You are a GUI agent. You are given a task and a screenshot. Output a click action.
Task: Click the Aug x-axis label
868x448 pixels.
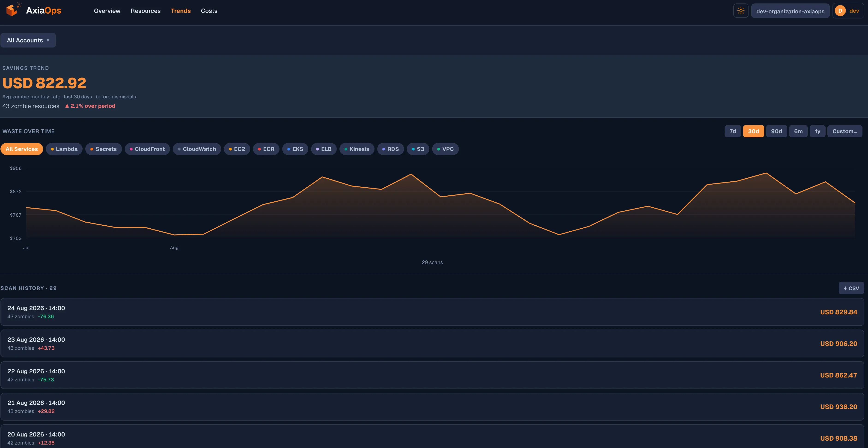(174, 248)
